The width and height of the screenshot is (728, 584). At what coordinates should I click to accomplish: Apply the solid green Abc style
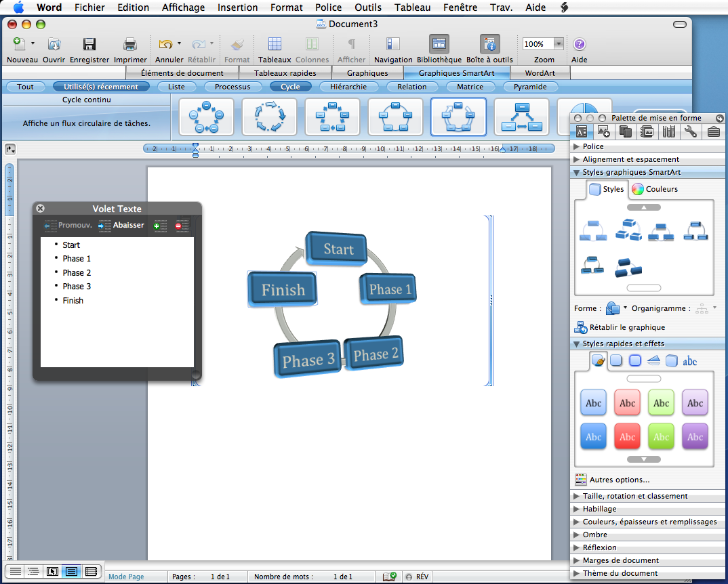tap(661, 436)
